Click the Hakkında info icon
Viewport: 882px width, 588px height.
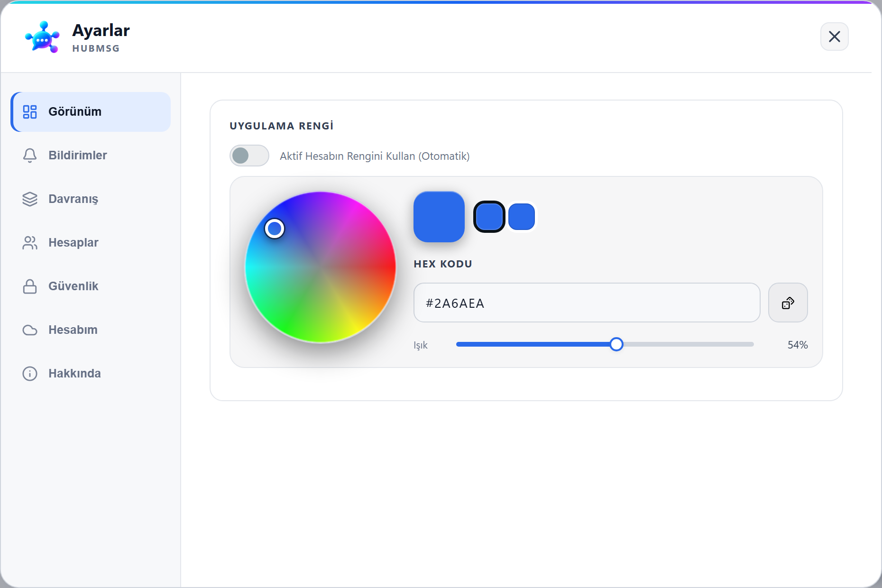(x=30, y=374)
